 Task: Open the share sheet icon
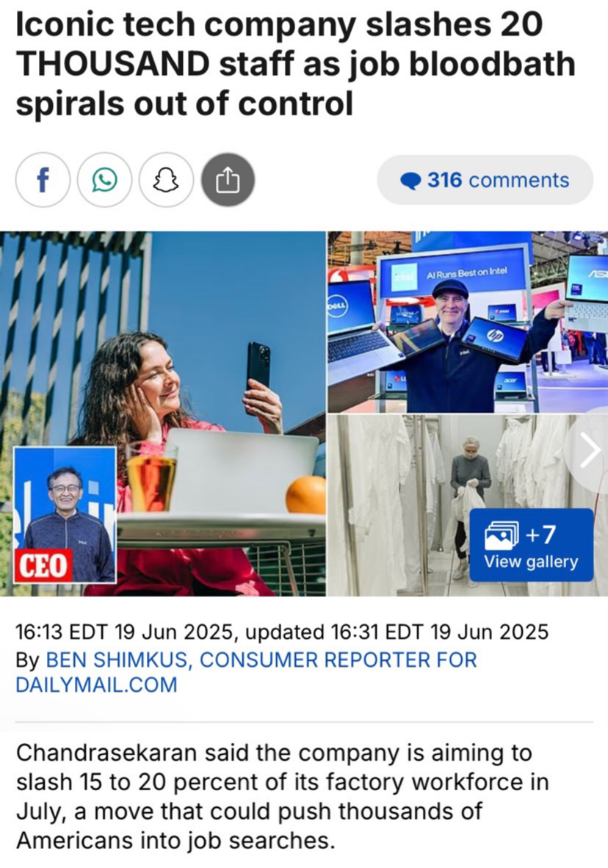tap(228, 180)
